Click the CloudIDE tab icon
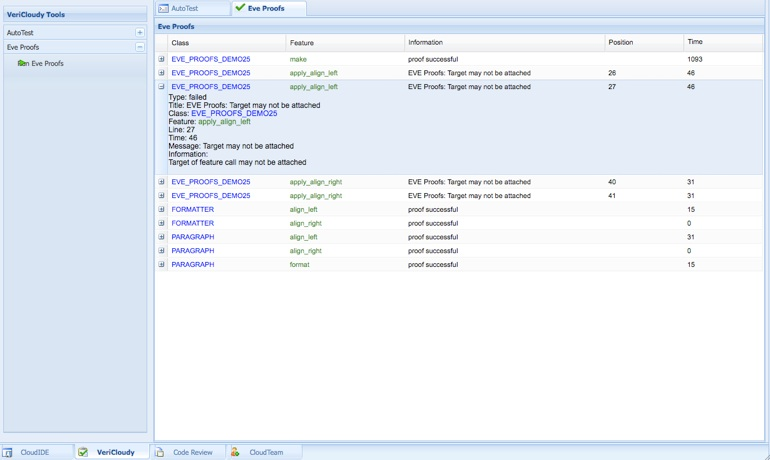 pos(7,453)
